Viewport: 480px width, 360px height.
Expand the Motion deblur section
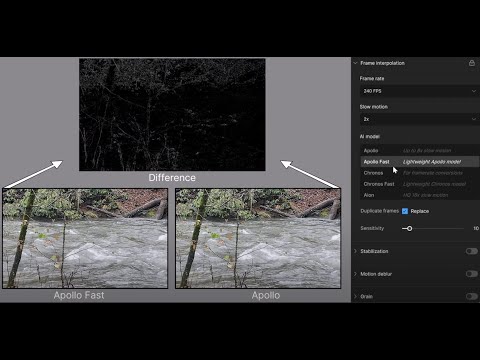(355, 274)
